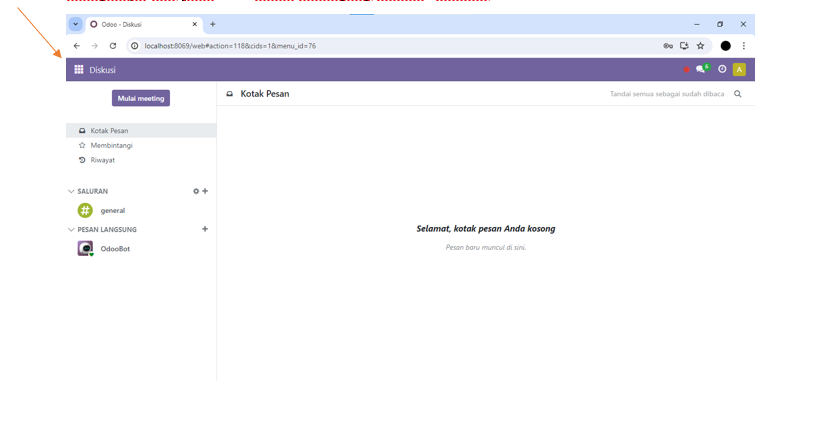The height and width of the screenshot is (445, 820).
Task: Open the tab search dropdown arrow
Action: 76,24
